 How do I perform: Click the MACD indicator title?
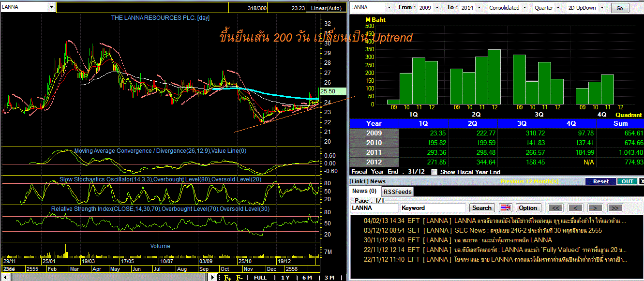click(x=161, y=151)
